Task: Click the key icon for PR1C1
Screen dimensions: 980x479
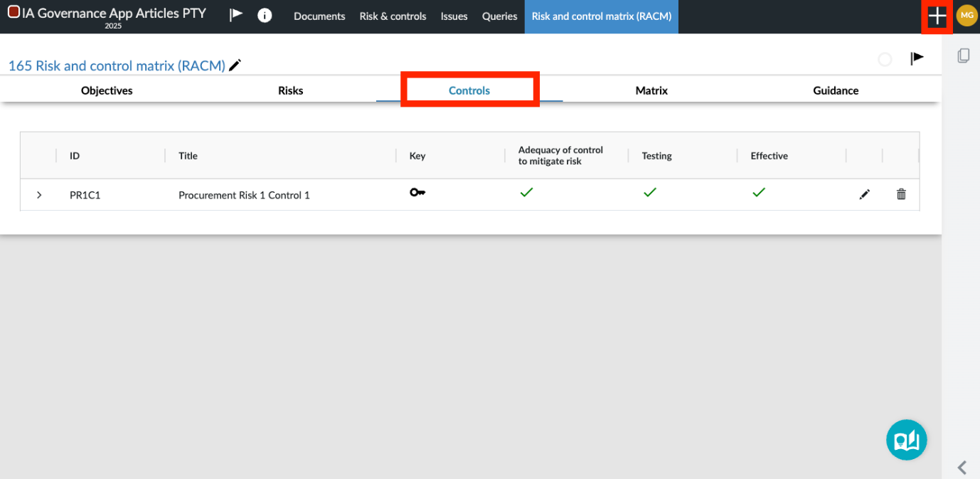Action: click(417, 192)
